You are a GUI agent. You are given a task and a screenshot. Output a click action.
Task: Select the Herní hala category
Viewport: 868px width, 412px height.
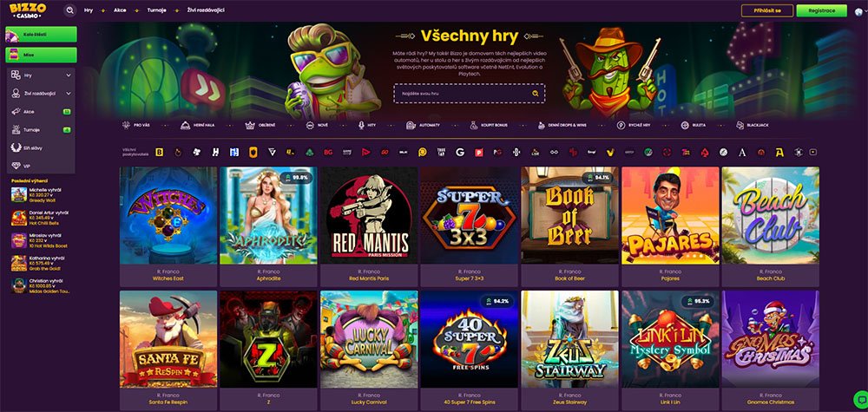198,126
